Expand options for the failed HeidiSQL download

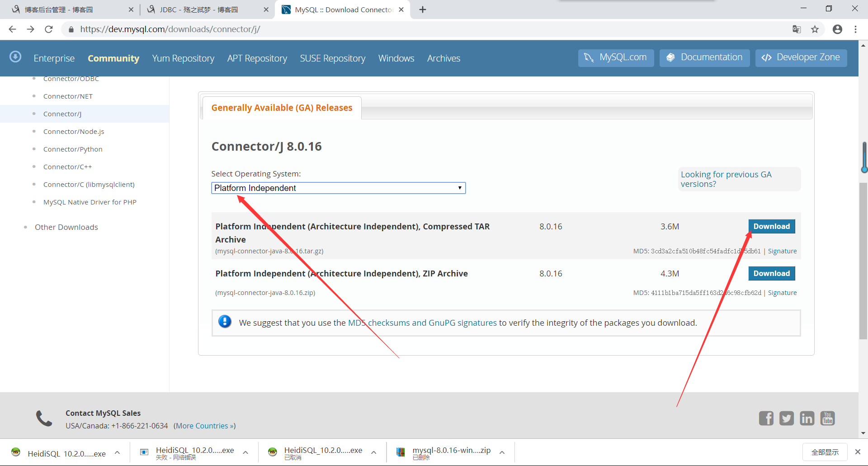(245, 452)
